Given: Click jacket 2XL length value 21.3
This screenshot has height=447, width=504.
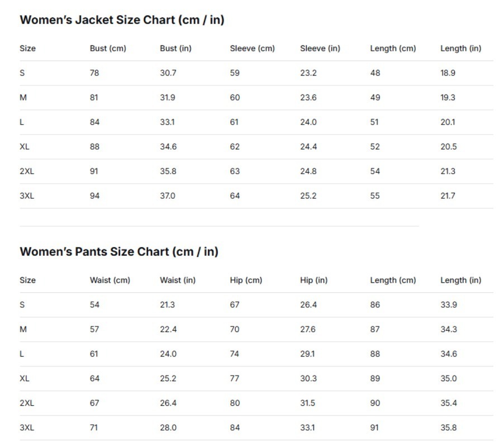Looking at the screenshot, I should 448,172.
